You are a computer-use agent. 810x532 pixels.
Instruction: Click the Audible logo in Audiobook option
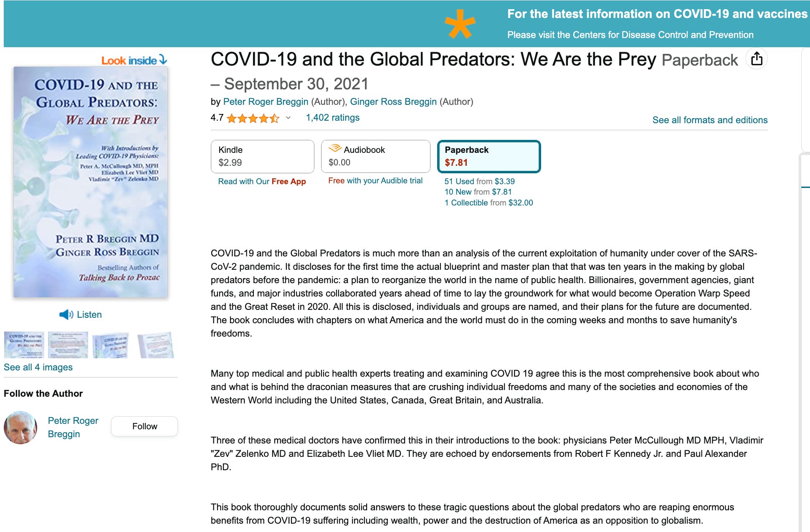335,148
